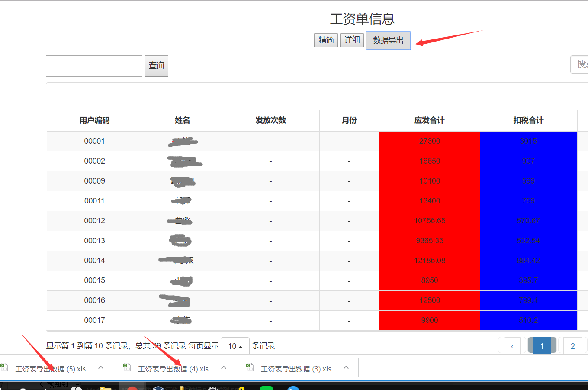
Task: Click the red 应发合计 cell 9900
Action: 430,320
